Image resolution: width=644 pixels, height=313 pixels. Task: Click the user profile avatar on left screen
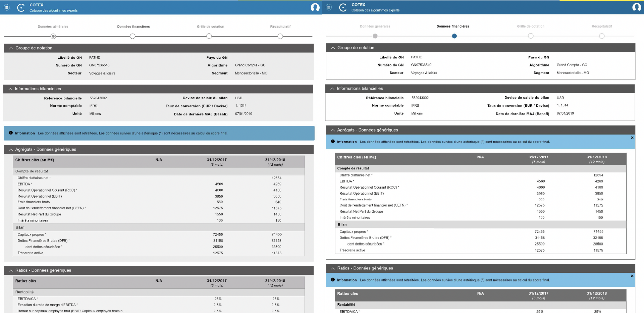click(x=315, y=7)
